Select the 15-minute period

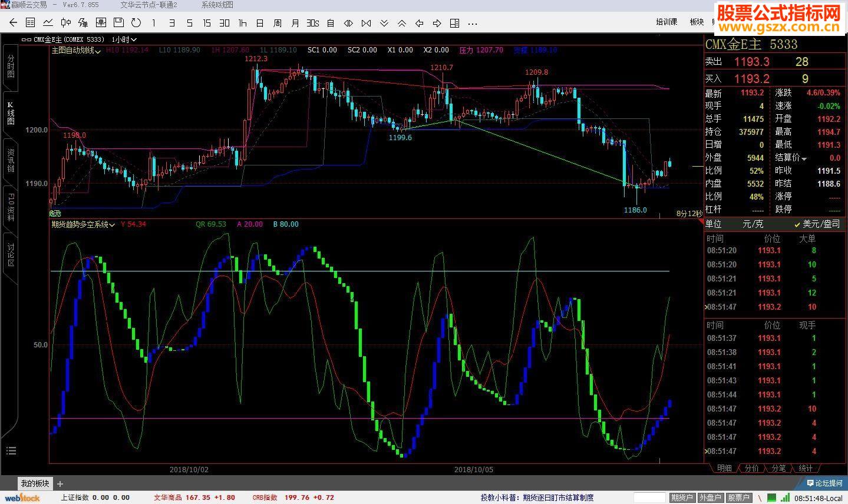[207, 23]
